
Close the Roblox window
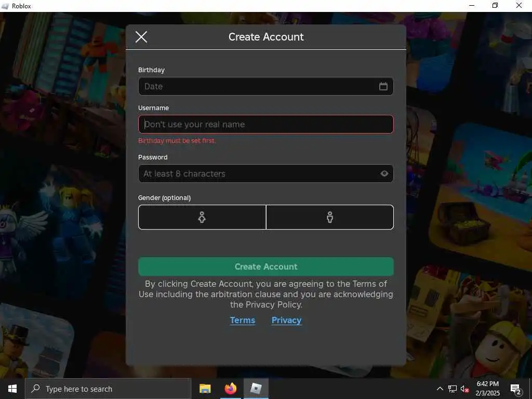point(519,5)
